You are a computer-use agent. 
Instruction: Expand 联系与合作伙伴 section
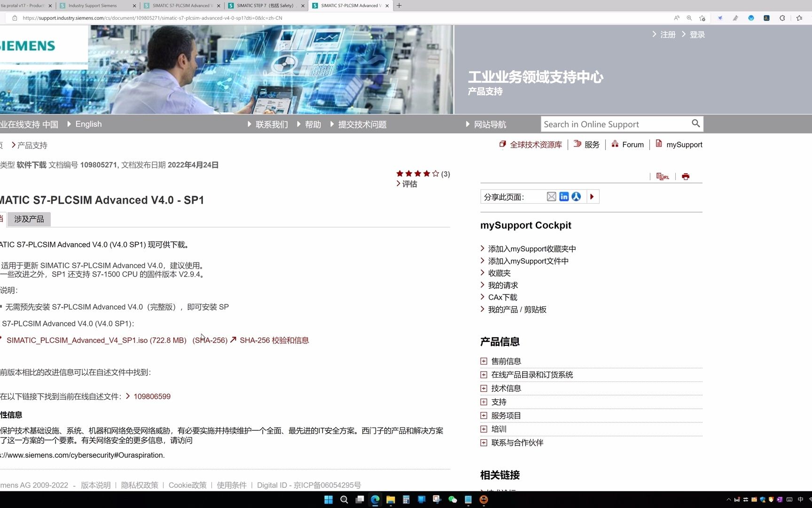click(484, 443)
